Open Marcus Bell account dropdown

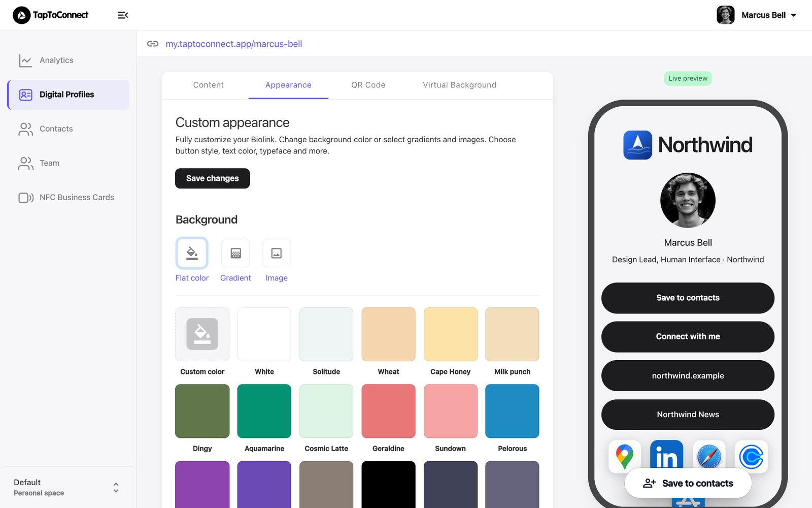756,15
